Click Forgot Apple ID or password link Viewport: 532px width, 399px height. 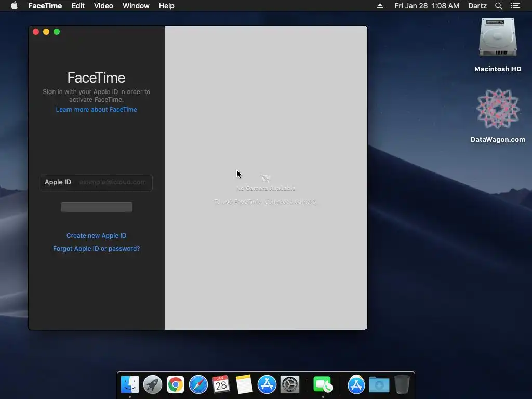pos(96,249)
